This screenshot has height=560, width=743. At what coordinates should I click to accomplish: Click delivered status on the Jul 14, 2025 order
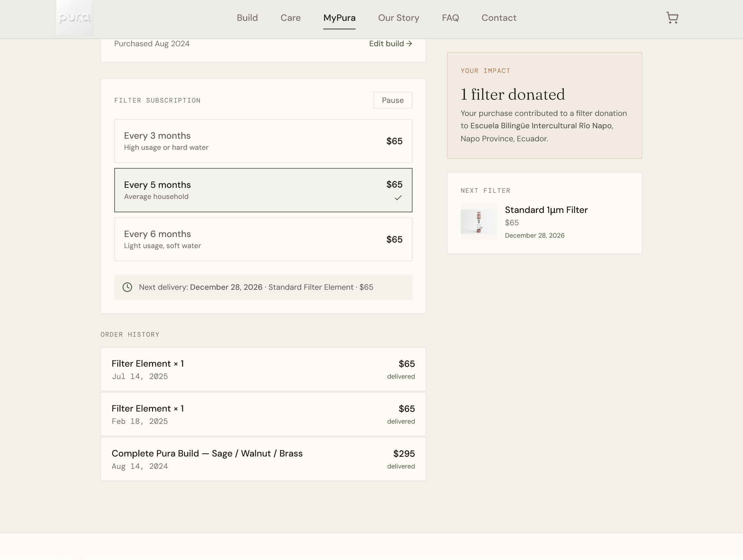[x=401, y=377]
